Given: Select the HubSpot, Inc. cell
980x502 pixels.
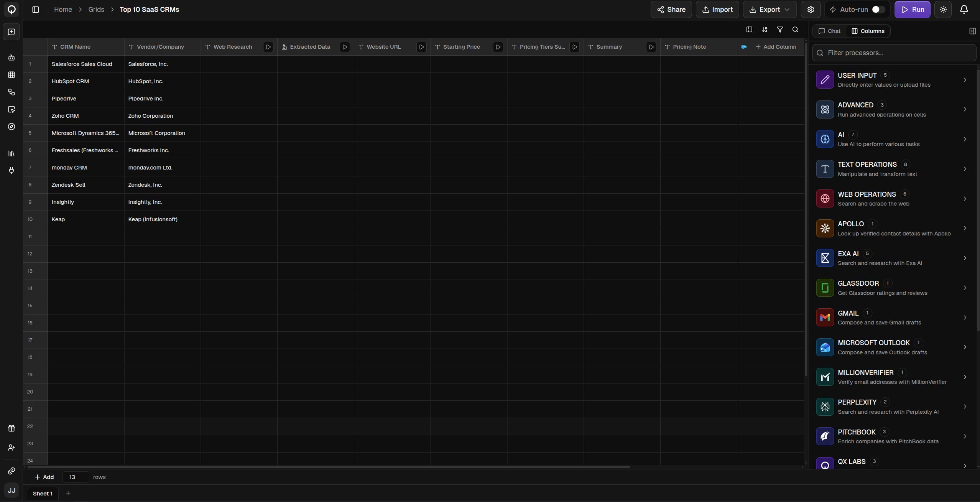Looking at the screenshot, I should click(162, 81).
